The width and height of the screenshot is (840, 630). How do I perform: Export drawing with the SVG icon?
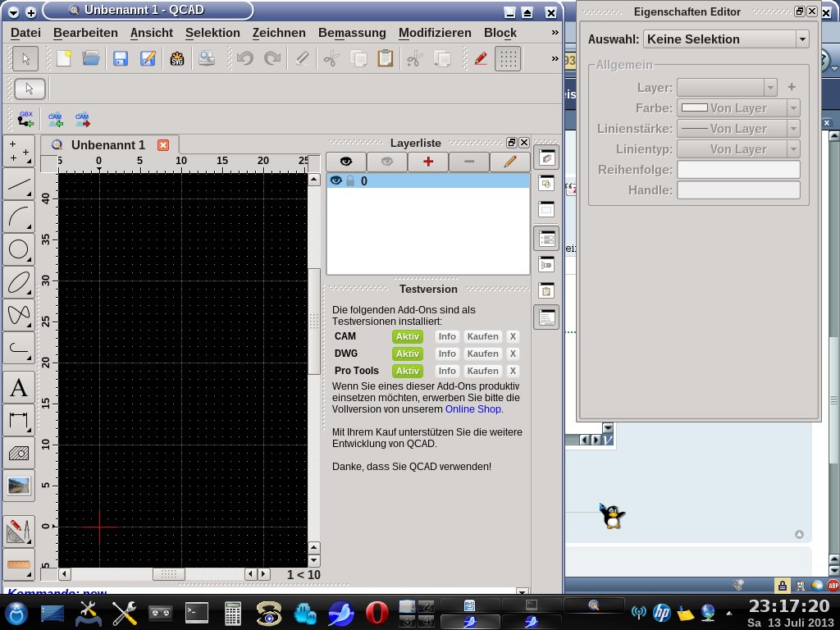[x=177, y=58]
